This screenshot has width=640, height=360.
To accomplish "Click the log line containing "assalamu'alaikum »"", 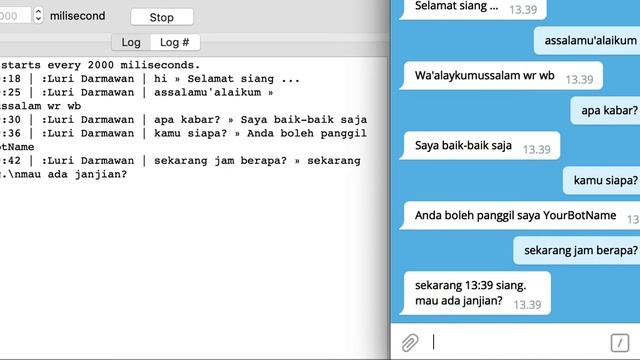I will [x=137, y=93].
